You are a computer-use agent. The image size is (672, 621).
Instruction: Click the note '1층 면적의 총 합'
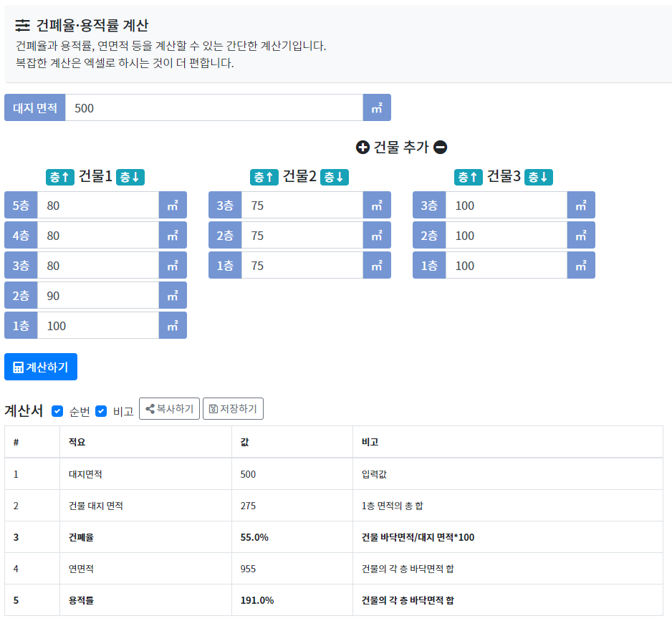pos(392,506)
